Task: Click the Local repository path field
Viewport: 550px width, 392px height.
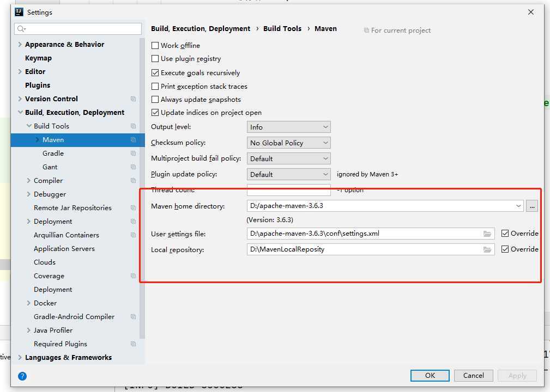Action: (371, 249)
